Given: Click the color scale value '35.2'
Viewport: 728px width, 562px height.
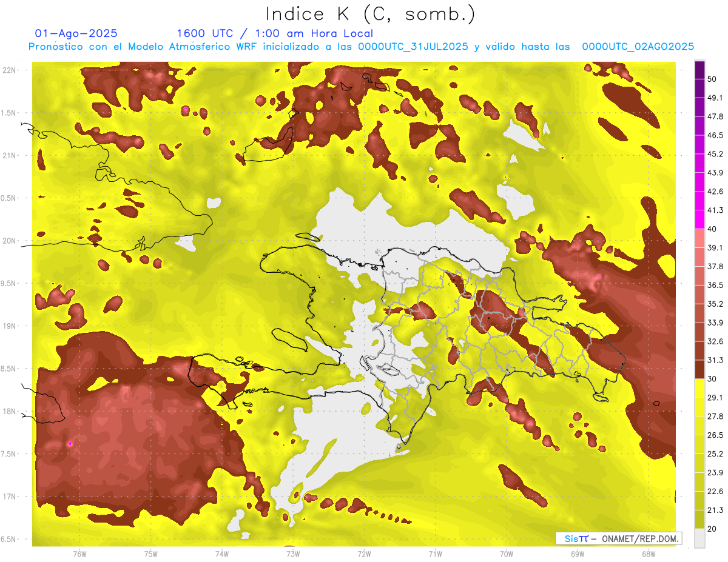Looking at the screenshot, I should (715, 304).
